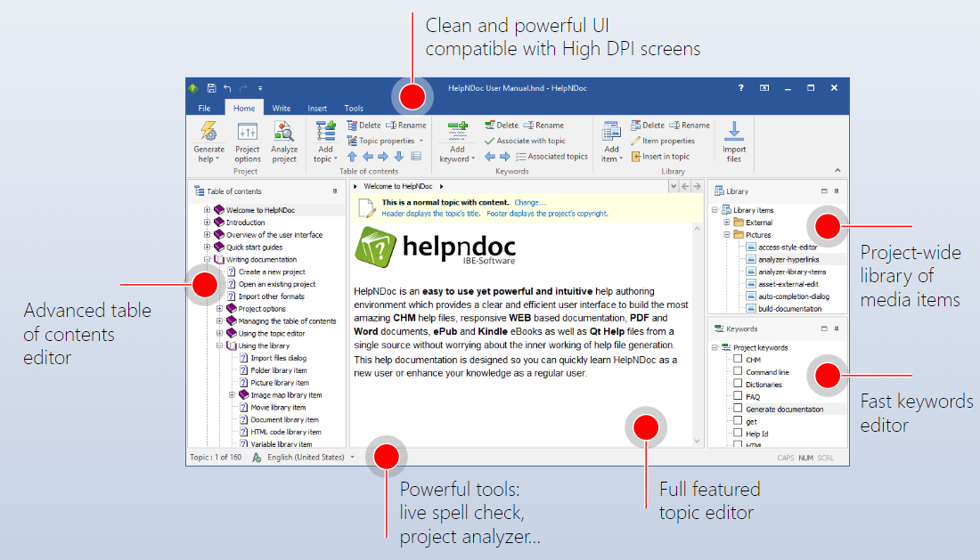Expand the Introduction topic node
980x560 pixels.
tap(207, 223)
